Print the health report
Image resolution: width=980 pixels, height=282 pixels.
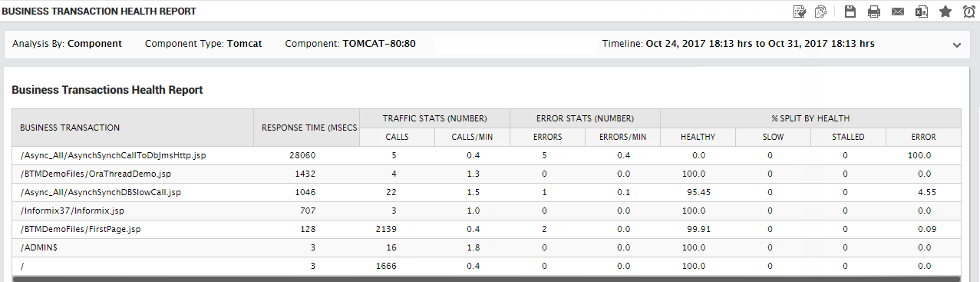(873, 12)
